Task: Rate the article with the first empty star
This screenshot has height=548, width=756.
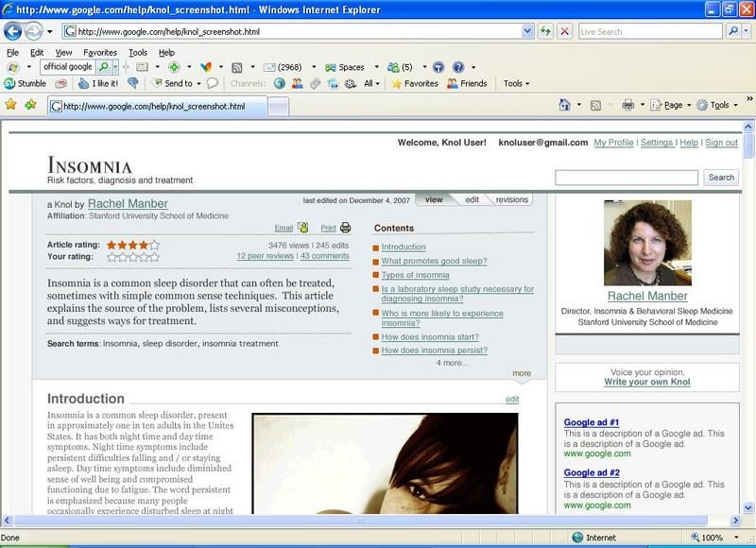Action: 113,256
